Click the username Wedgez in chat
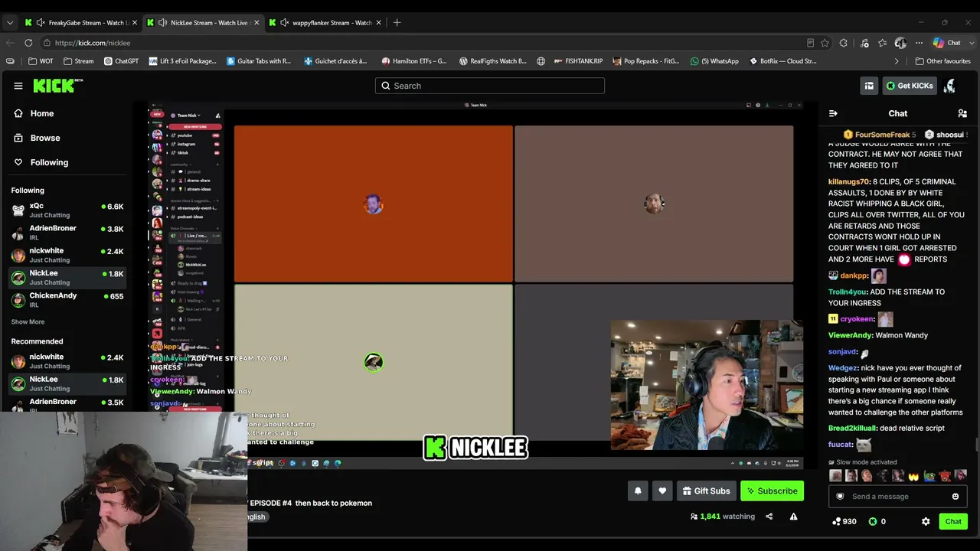Viewport: 980px width, 551px height. (x=842, y=368)
